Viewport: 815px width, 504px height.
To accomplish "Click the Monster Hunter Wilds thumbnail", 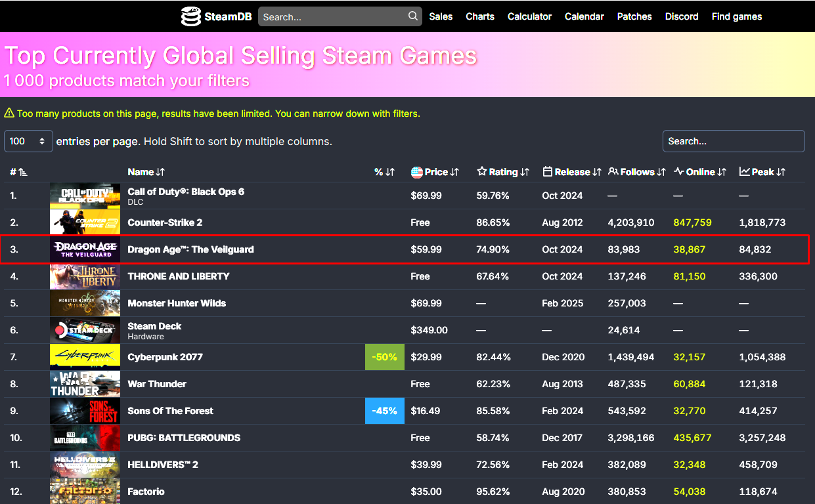I will pyautogui.click(x=85, y=303).
